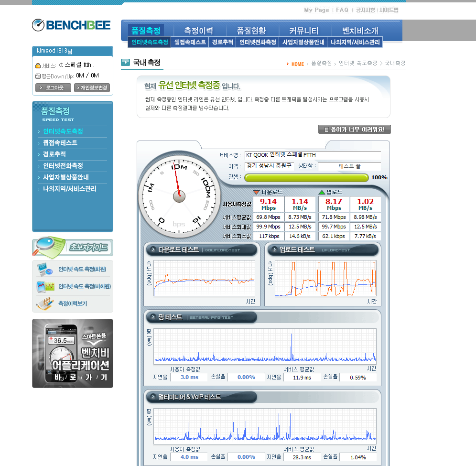Click the calendar icon beside 평균Down/Up
Image resolution: width=476 pixels, height=466 pixels.
(x=38, y=76)
